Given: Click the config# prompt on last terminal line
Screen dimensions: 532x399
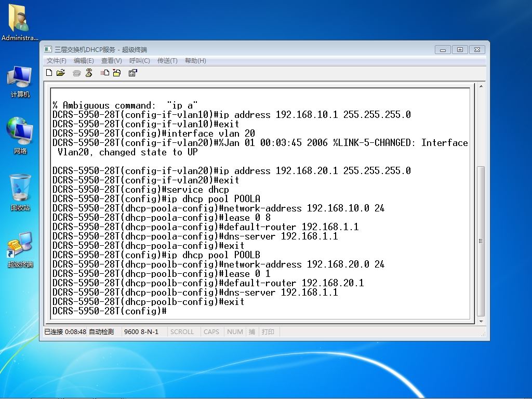Looking at the screenshot, I should click(110, 311).
